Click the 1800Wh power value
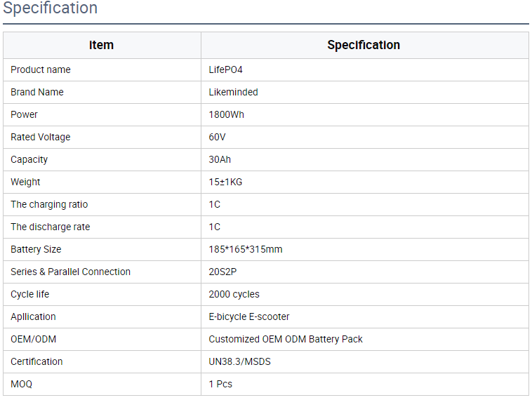532x400 pixels. pyautogui.click(x=226, y=114)
